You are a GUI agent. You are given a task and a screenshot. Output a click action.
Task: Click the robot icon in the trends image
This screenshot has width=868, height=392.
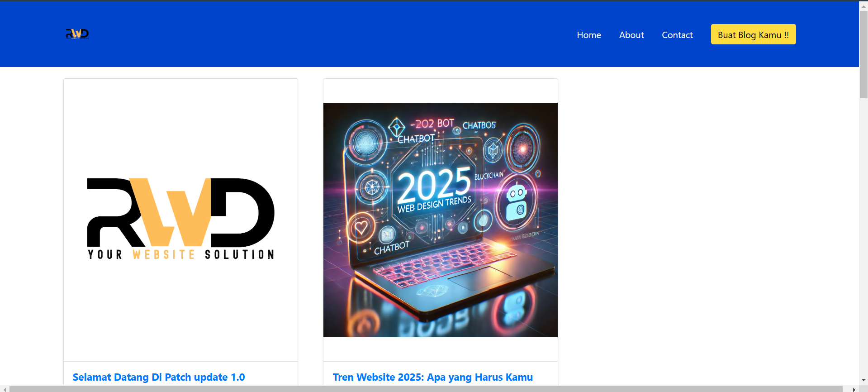coord(516,202)
